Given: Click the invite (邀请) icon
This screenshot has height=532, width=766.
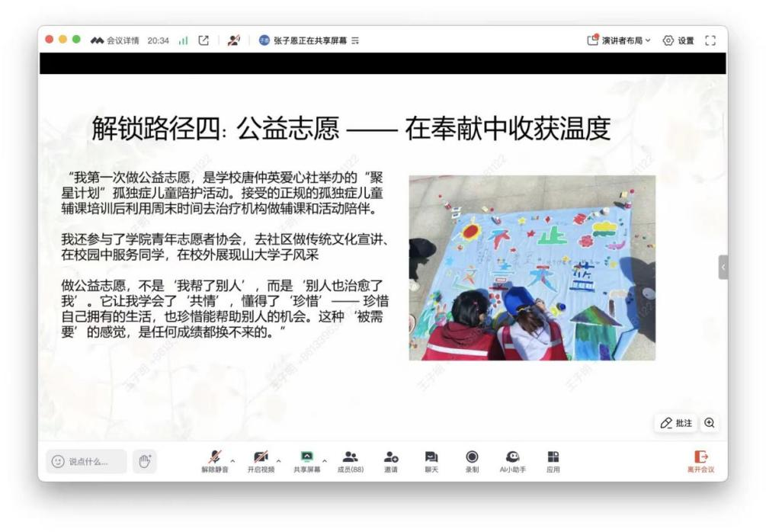Looking at the screenshot, I should pyautogui.click(x=391, y=460).
